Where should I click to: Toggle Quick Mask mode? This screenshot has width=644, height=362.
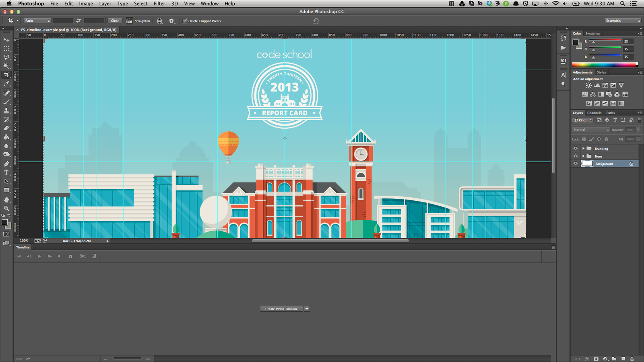click(x=6, y=234)
